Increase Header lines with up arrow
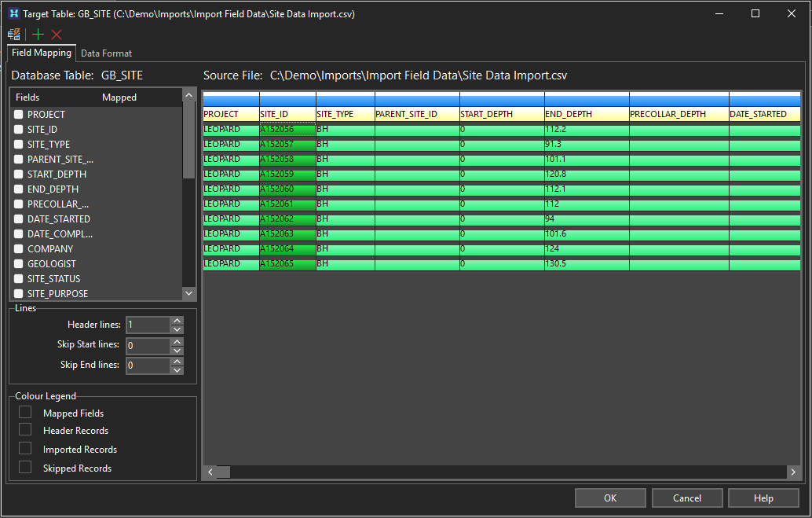 [177, 321]
